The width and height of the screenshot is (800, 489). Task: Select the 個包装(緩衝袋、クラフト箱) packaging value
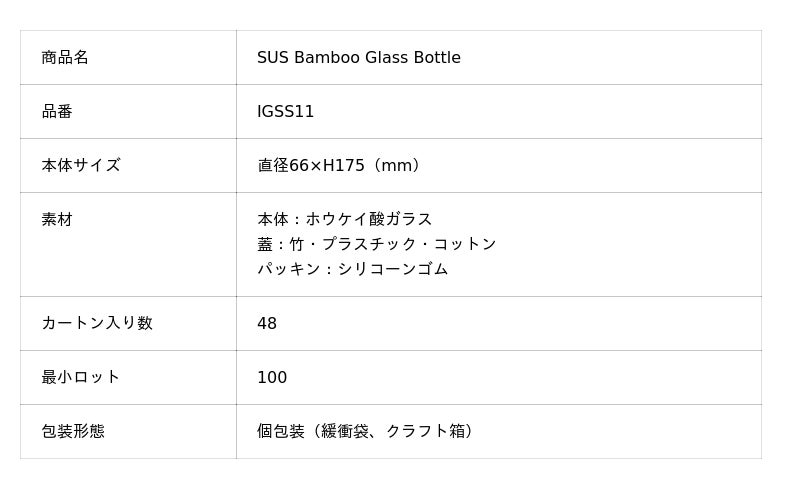(x=367, y=432)
